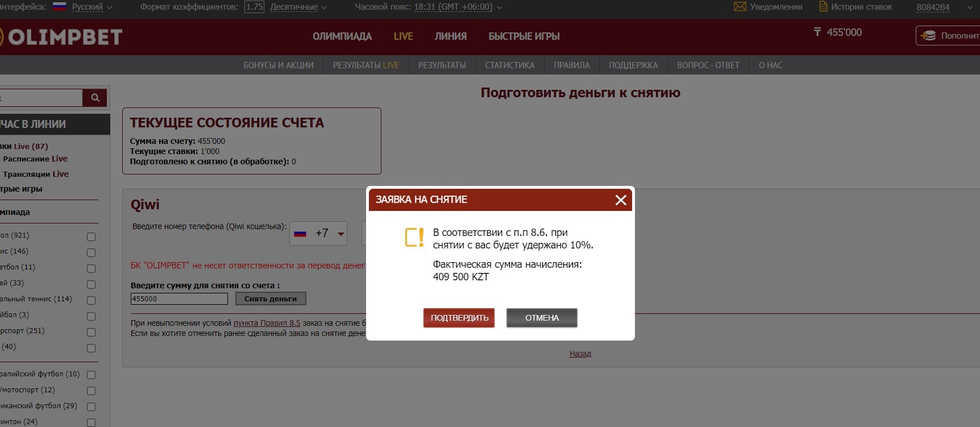This screenshot has height=427, width=980.
Task: Open the time zone dropdown
Action: coord(458,7)
